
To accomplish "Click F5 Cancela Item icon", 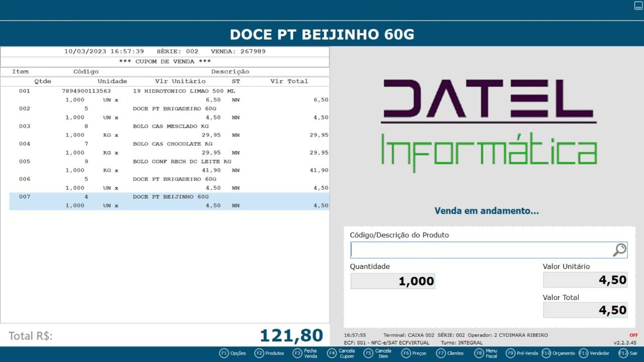I will click(x=369, y=353).
